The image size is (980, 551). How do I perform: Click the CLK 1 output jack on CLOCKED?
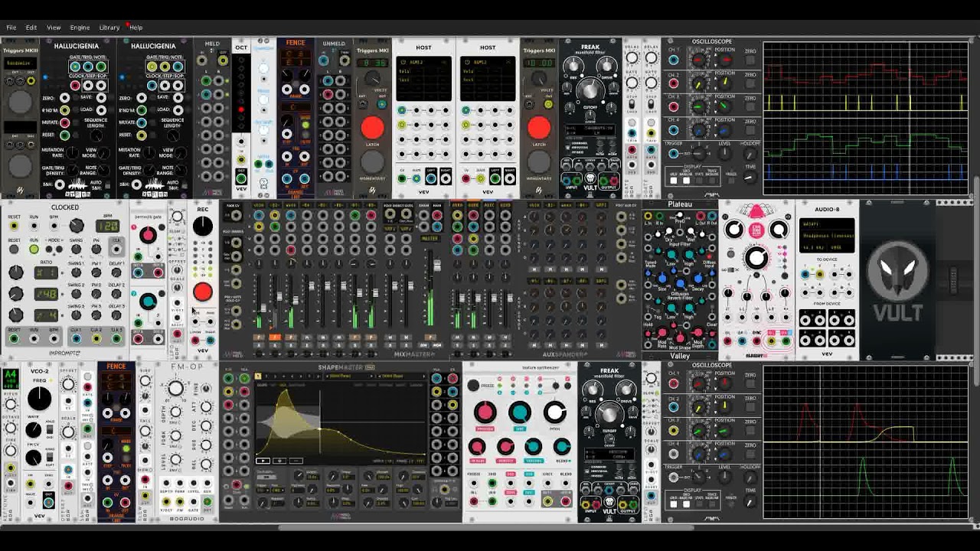pos(76,337)
